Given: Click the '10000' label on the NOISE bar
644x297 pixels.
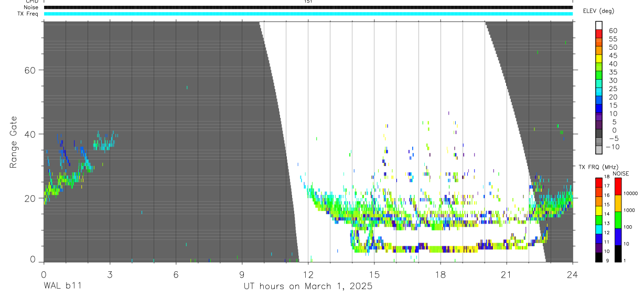Looking at the screenshot, I should tap(630, 194).
